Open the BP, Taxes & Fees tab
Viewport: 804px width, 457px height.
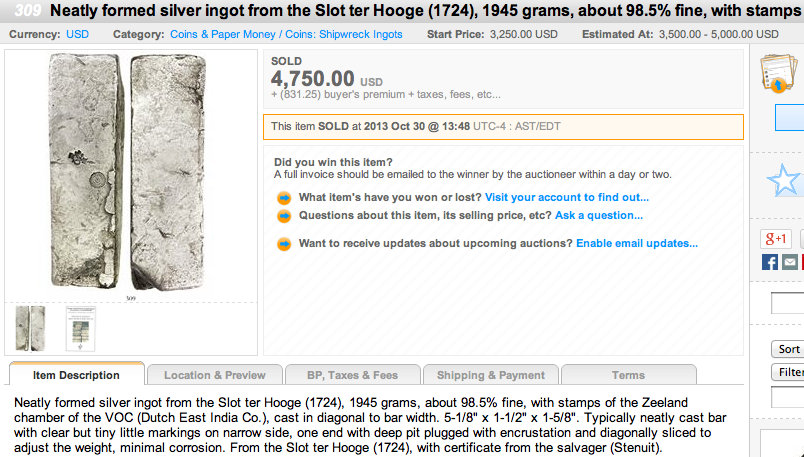(x=352, y=375)
